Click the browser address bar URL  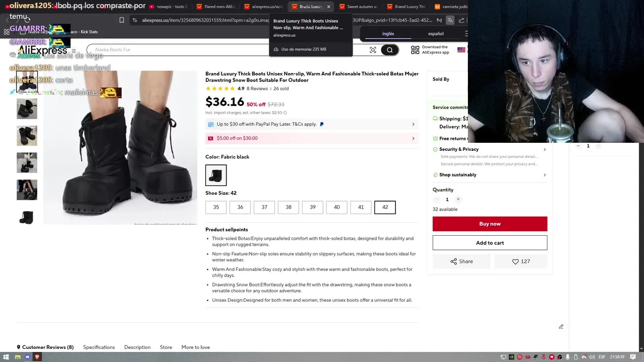(287, 20)
